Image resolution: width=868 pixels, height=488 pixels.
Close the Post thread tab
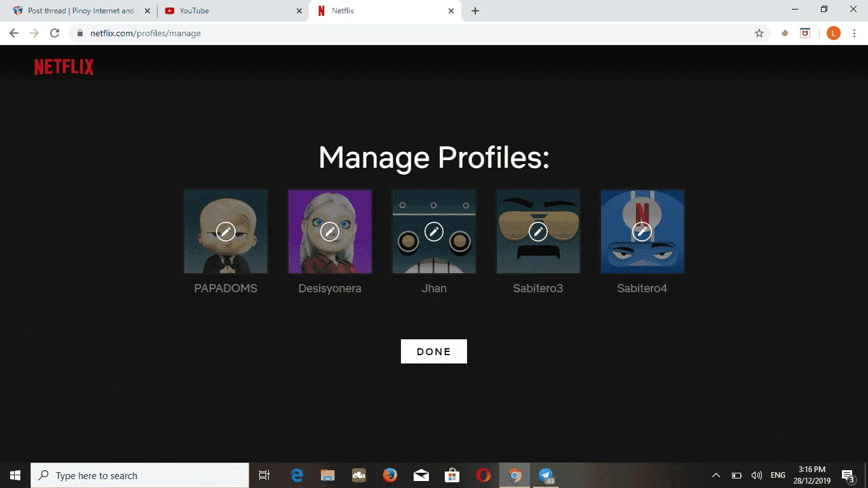coord(147,11)
